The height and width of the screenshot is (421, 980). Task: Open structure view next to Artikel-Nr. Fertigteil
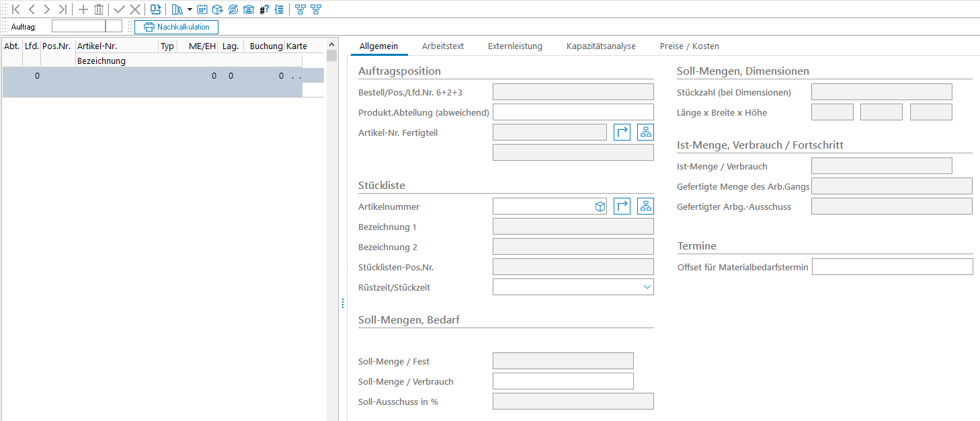tap(645, 132)
